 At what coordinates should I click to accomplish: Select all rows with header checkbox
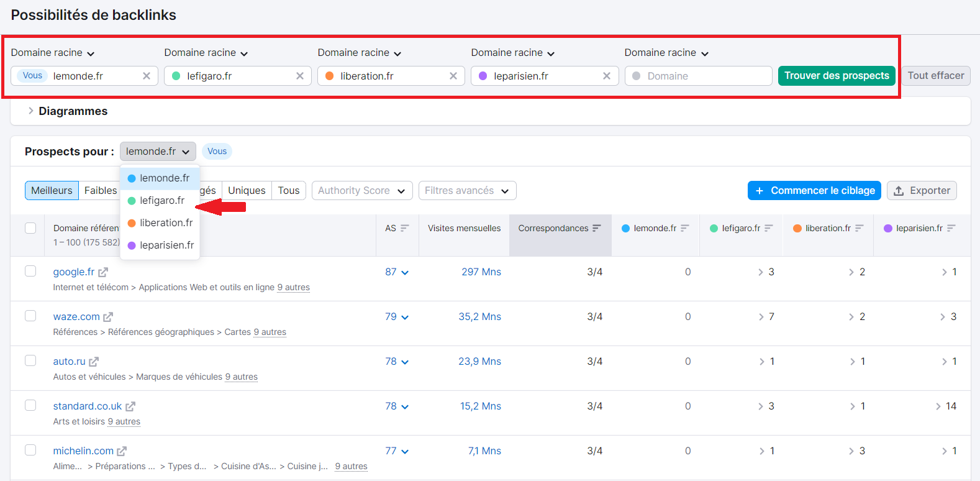[30, 228]
